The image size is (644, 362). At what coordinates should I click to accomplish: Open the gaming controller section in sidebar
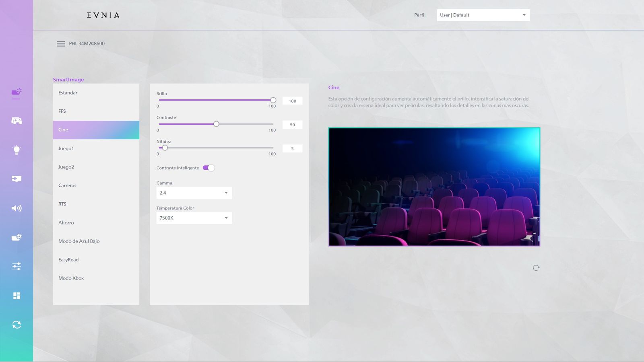click(x=17, y=121)
